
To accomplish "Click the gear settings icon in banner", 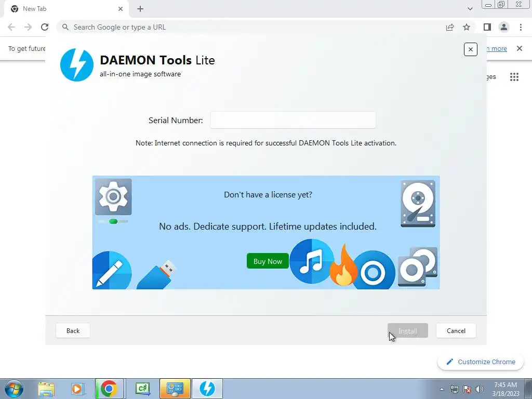I will coord(113,197).
